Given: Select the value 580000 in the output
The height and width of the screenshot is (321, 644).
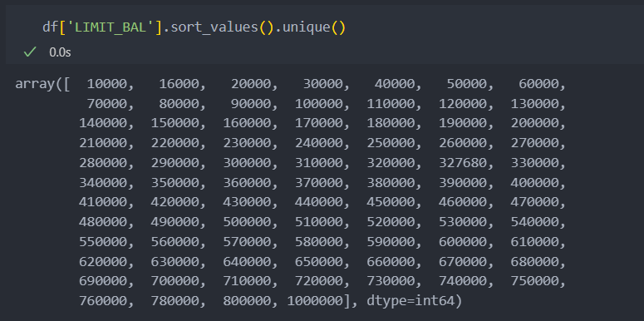Looking at the screenshot, I should pyautogui.click(x=319, y=242).
